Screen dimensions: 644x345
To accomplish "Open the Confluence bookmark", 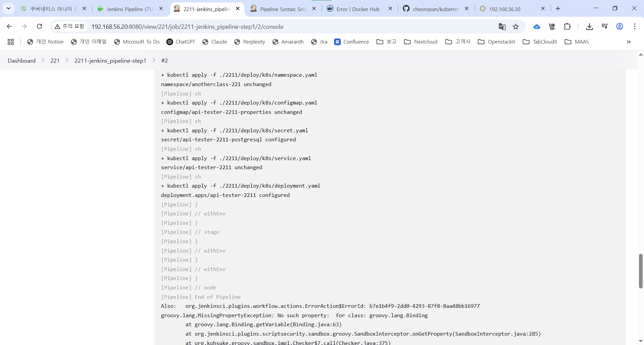I will click(352, 42).
